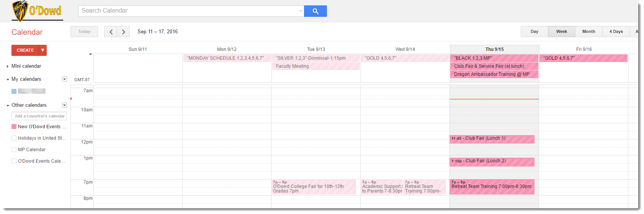The height and width of the screenshot is (214, 644).
Task: Click the Add a coworker's calendar field
Action: [x=39, y=116]
